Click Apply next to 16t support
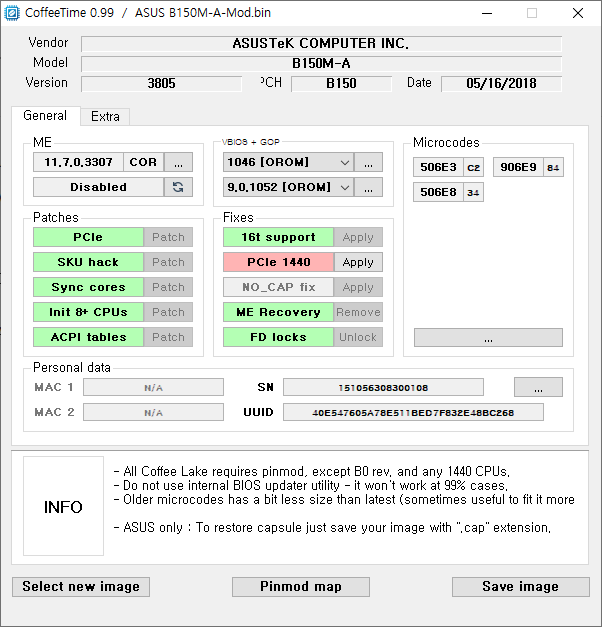This screenshot has height=627, width=602. [358, 237]
